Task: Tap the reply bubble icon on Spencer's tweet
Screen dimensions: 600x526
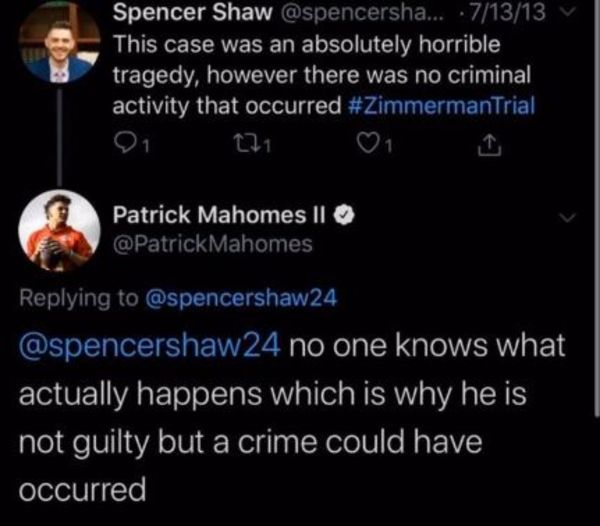Action: pyautogui.click(x=123, y=143)
